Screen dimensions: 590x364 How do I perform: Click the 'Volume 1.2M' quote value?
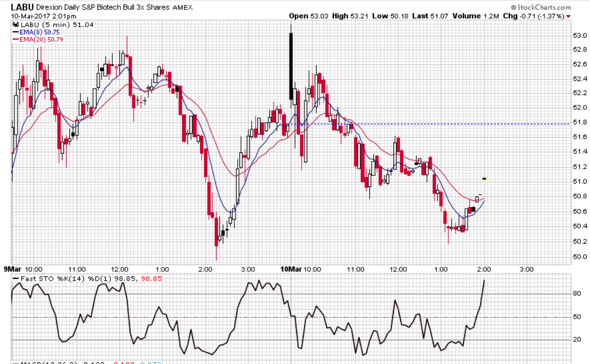tap(476, 16)
